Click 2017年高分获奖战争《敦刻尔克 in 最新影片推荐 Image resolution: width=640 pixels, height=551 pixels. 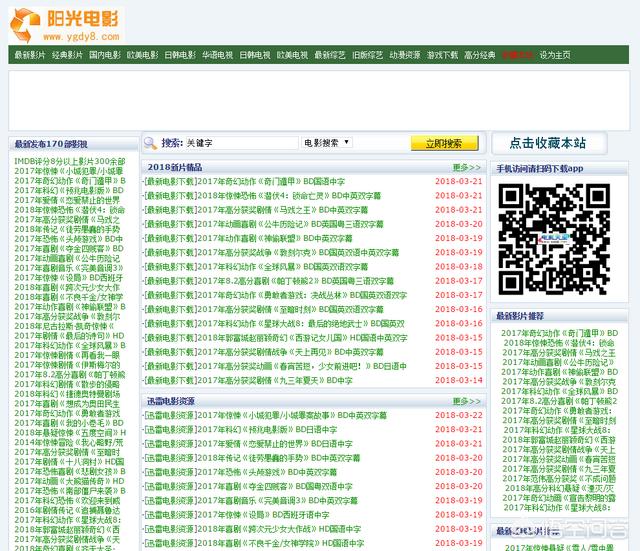click(x=559, y=382)
